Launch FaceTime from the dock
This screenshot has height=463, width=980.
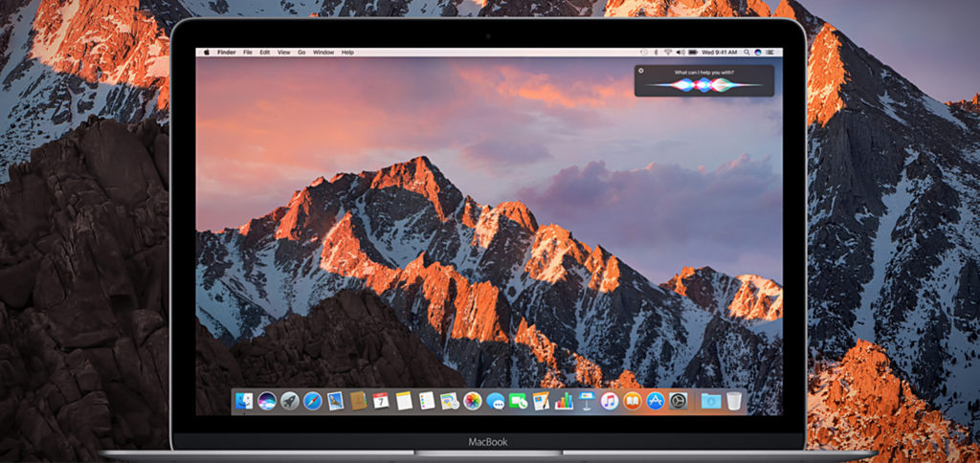[x=518, y=401]
